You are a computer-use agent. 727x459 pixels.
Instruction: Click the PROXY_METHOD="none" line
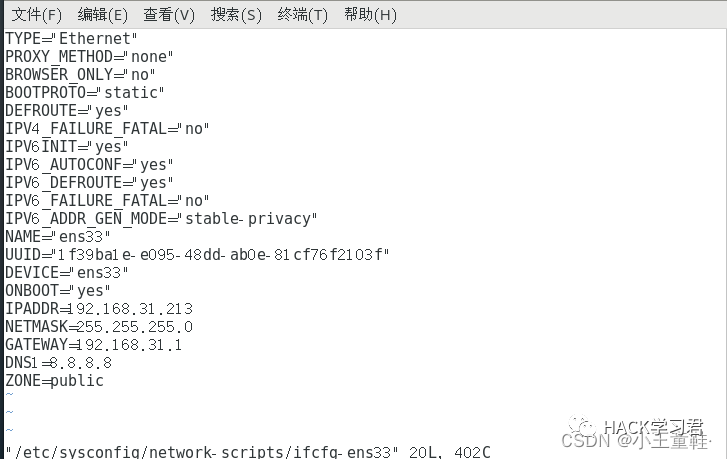click(89, 57)
